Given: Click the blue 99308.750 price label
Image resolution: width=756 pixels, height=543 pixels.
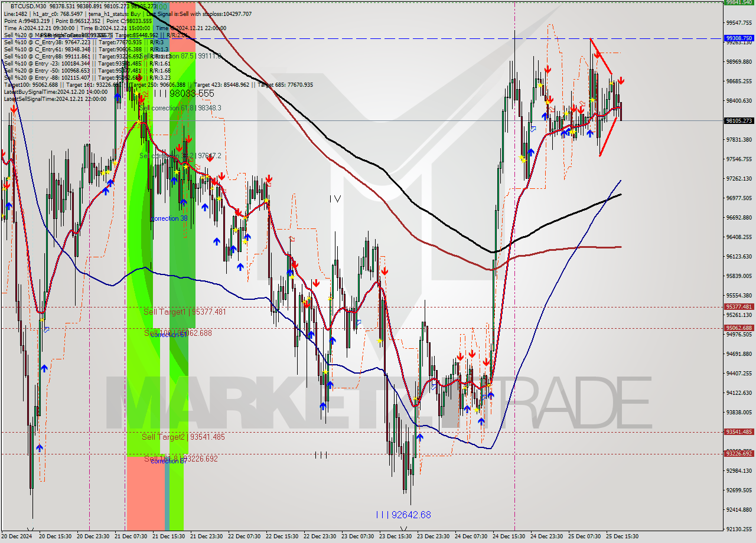Looking at the screenshot, I should click(739, 38).
